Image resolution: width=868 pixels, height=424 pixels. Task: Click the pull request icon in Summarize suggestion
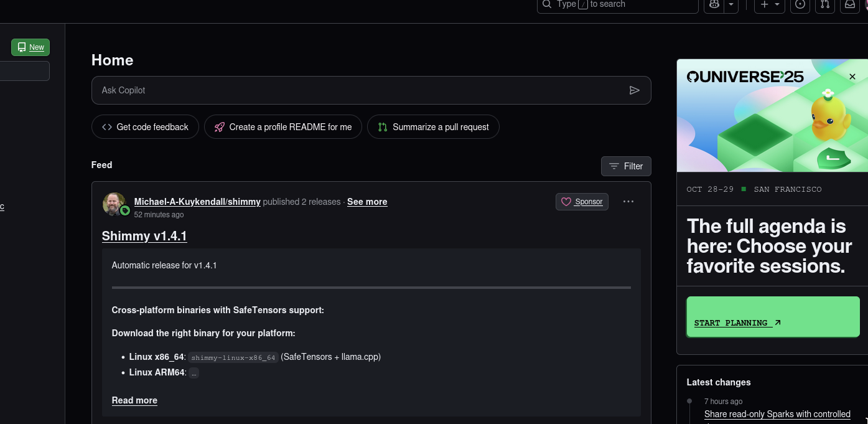[x=383, y=127]
